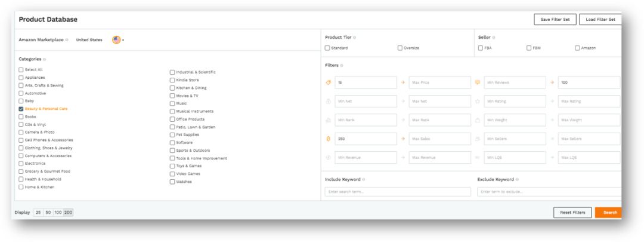Click the info icon next to Filters

tap(342, 65)
